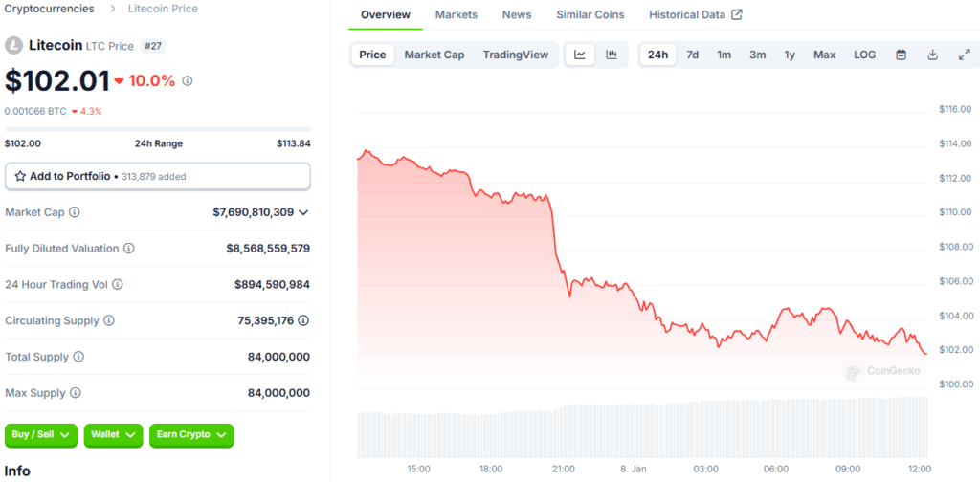Switch to candlestick chart icon
Screen dimensions: 980x482
612,55
